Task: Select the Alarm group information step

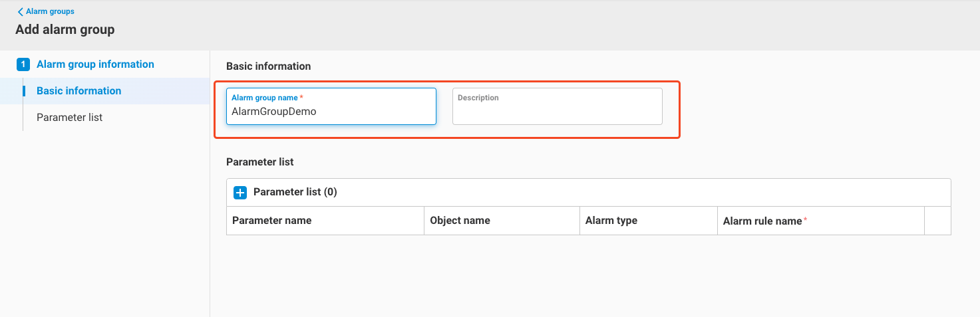Action: tap(95, 64)
